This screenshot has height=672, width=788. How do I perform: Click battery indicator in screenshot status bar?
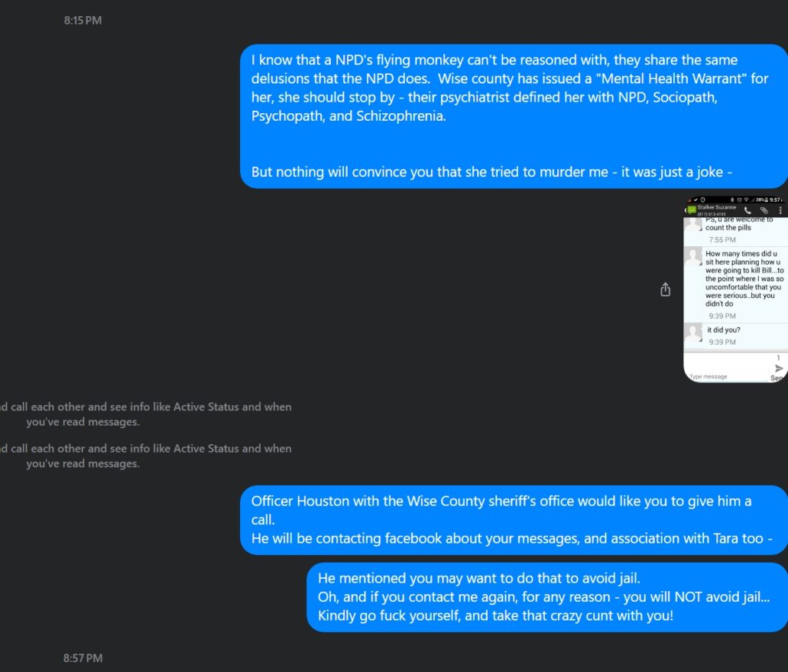pos(766,199)
